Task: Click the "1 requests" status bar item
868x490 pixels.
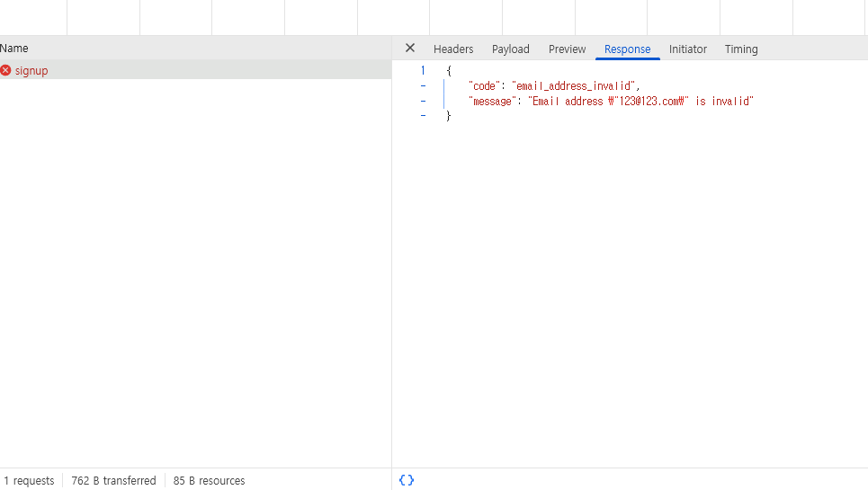Action: point(30,481)
